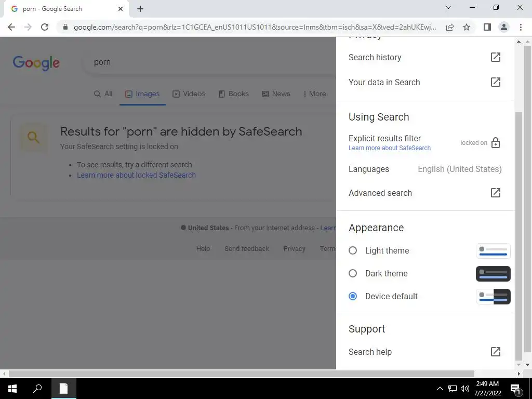
Task: Bookmark this tab with the star icon
Action: pos(467,27)
